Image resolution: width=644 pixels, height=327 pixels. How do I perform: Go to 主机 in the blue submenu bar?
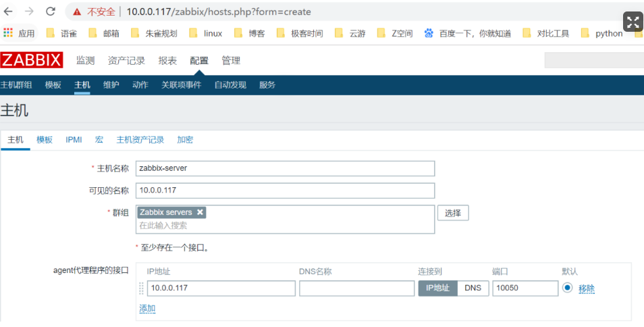[x=82, y=85]
